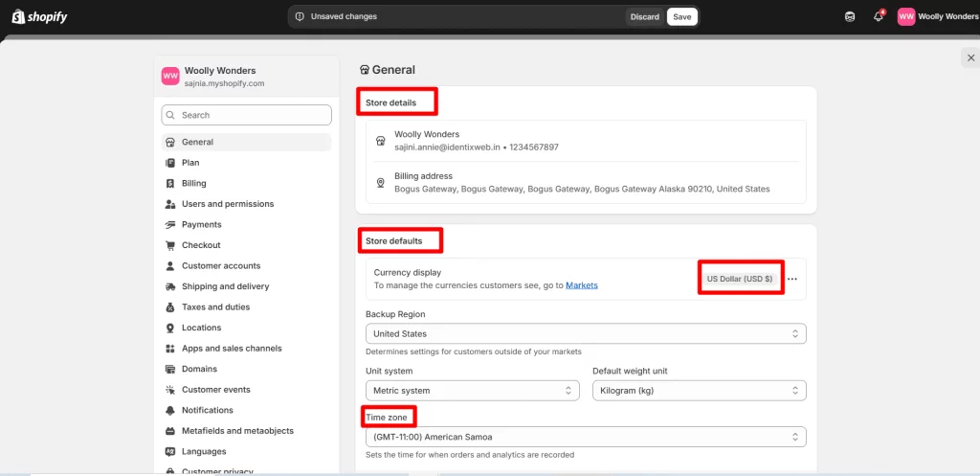Click the Apps and sales channels icon

coord(170,349)
